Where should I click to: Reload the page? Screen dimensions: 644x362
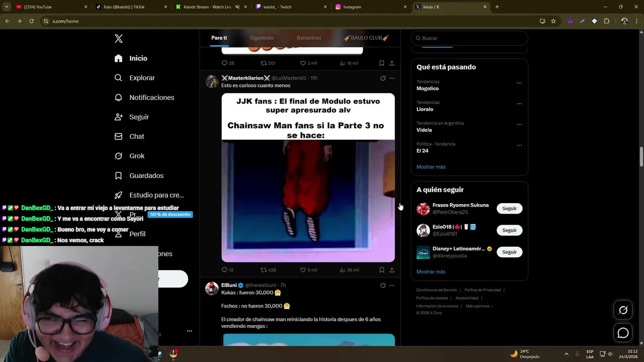pos(31,21)
